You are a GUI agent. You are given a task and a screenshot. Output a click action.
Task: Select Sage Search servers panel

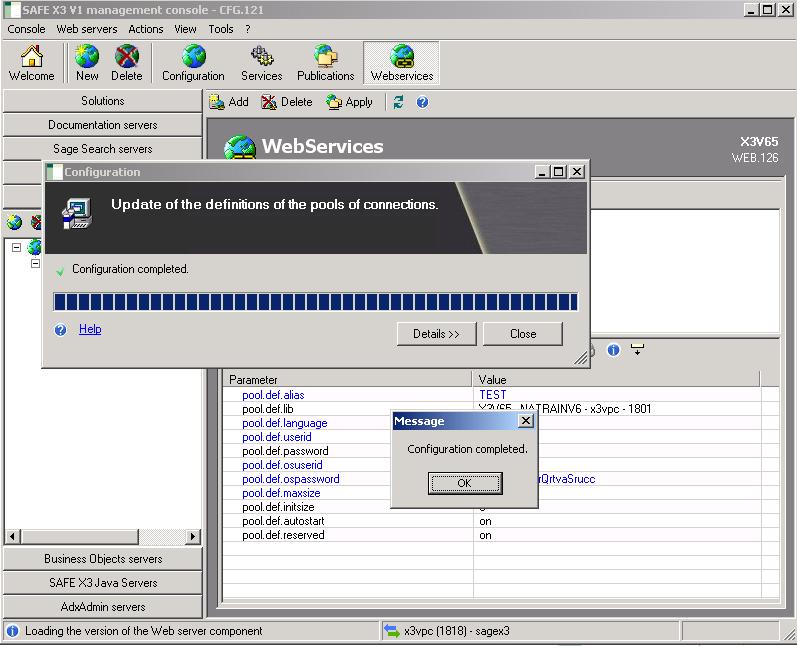[103, 148]
